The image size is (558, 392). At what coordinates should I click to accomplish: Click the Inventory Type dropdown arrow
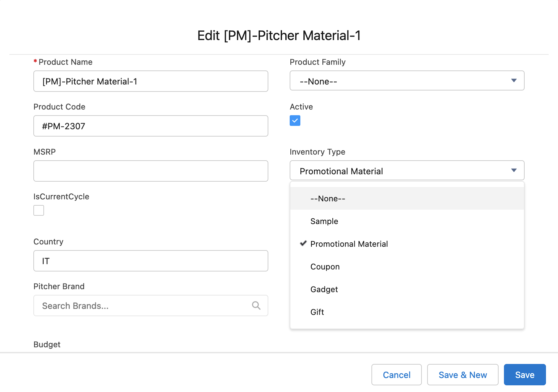[x=514, y=171]
